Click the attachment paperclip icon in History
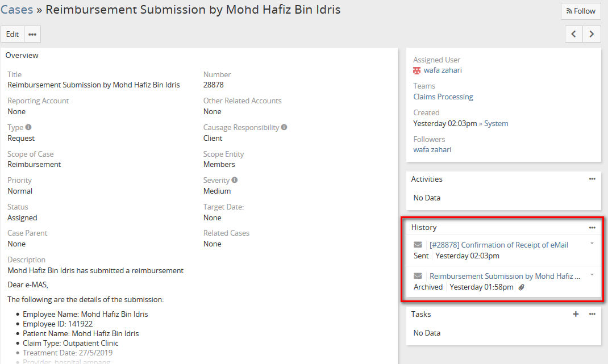Image resolution: width=608 pixels, height=364 pixels. click(x=522, y=287)
